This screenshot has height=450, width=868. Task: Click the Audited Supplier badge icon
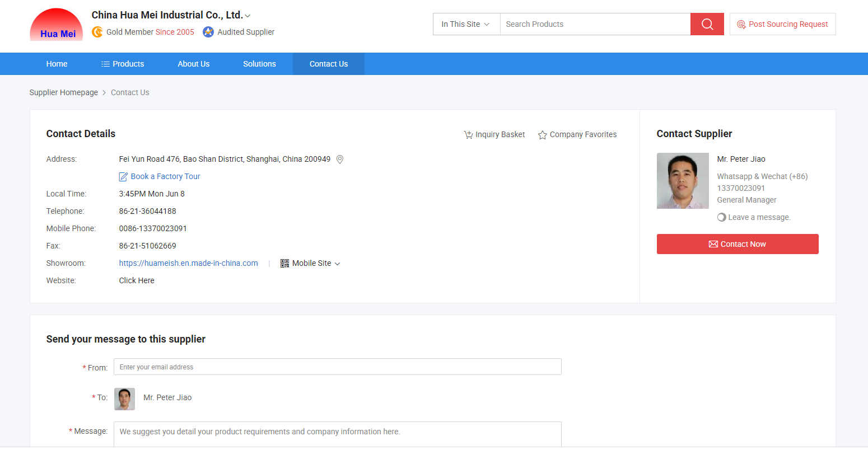click(208, 32)
